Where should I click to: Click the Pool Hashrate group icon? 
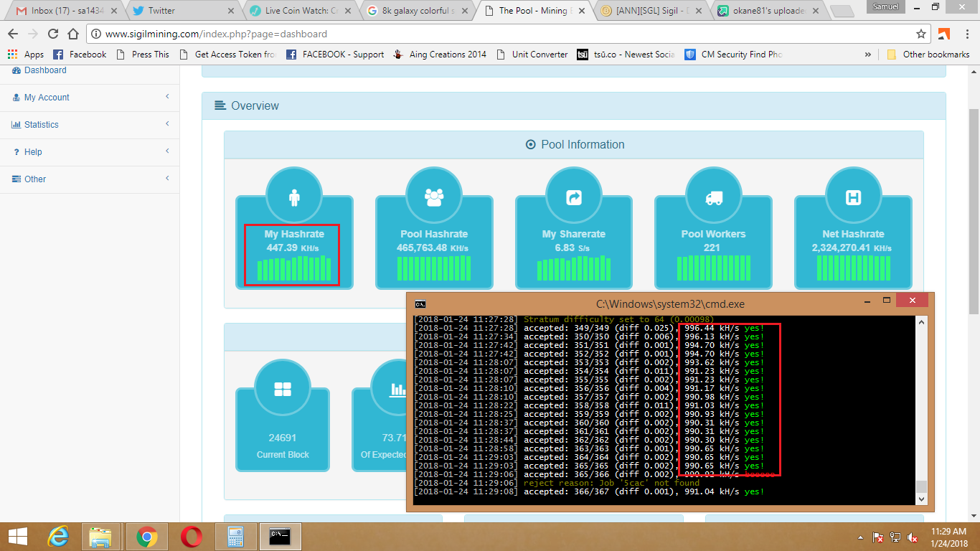click(434, 198)
